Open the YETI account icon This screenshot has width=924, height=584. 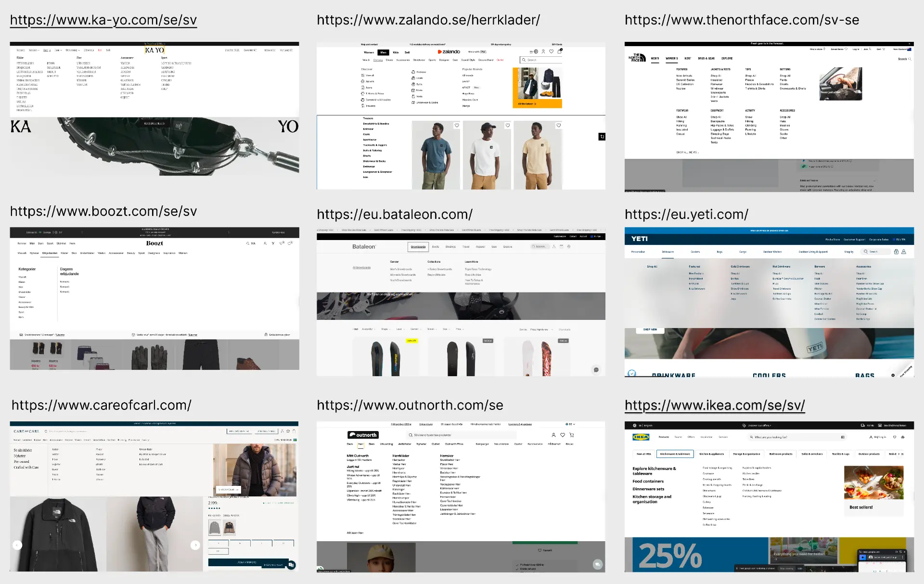pyautogui.click(x=904, y=252)
